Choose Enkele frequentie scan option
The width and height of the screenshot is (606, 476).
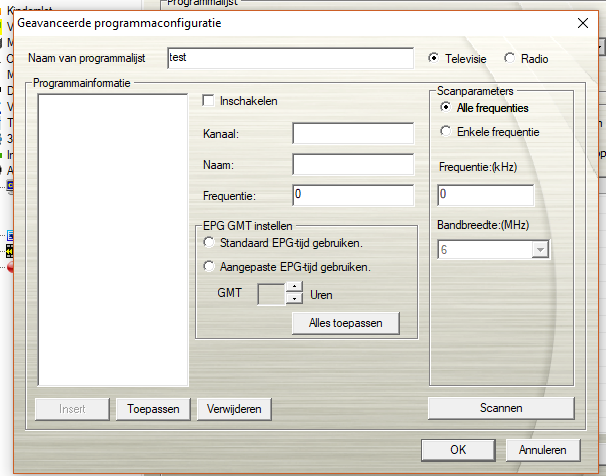(x=446, y=131)
